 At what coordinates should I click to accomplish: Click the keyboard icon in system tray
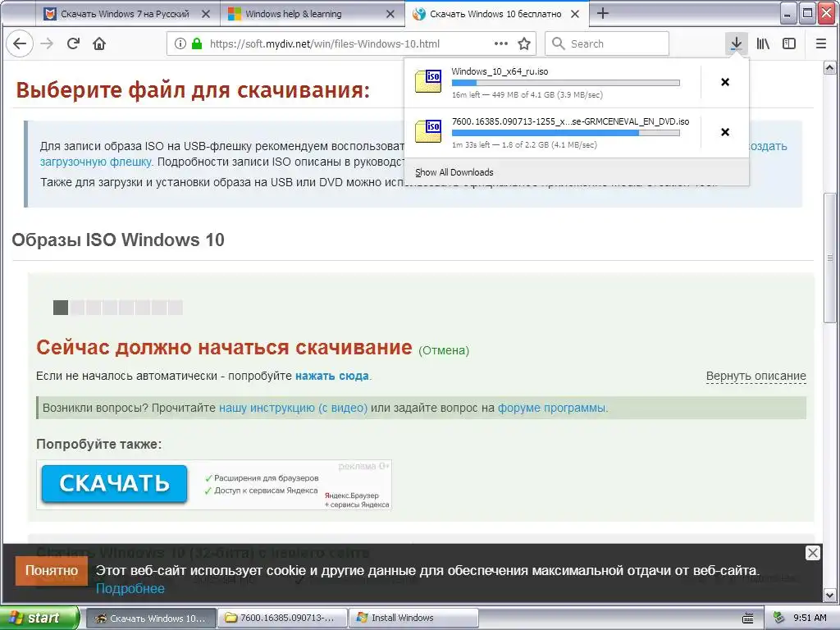point(748,619)
